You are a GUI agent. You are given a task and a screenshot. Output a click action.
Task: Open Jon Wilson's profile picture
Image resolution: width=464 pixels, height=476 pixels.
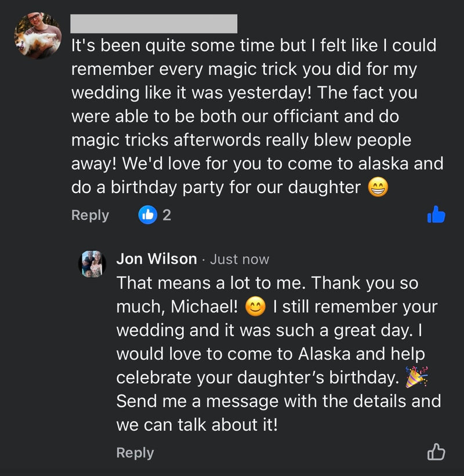[x=92, y=264]
